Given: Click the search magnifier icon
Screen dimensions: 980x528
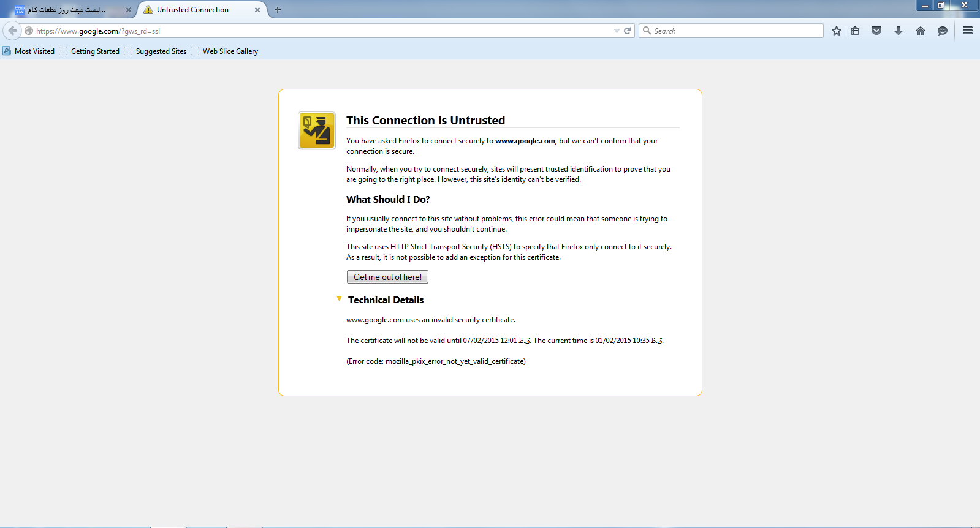Looking at the screenshot, I should [x=647, y=31].
